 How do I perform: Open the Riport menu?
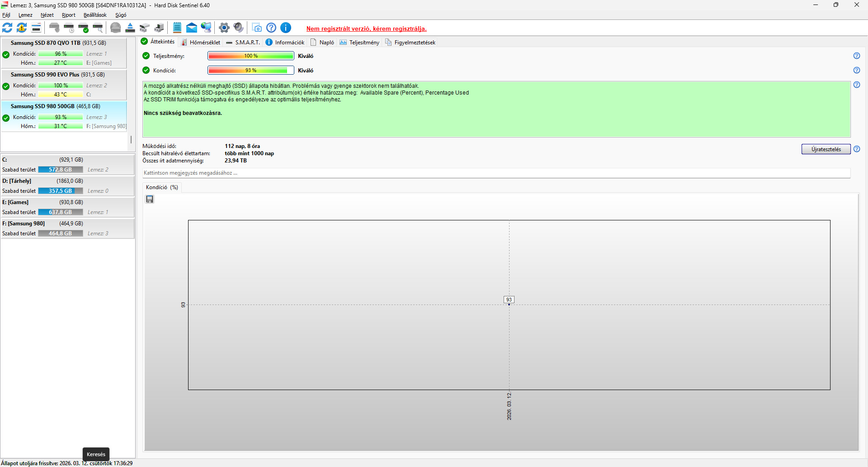pyautogui.click(x=69, y=15)
